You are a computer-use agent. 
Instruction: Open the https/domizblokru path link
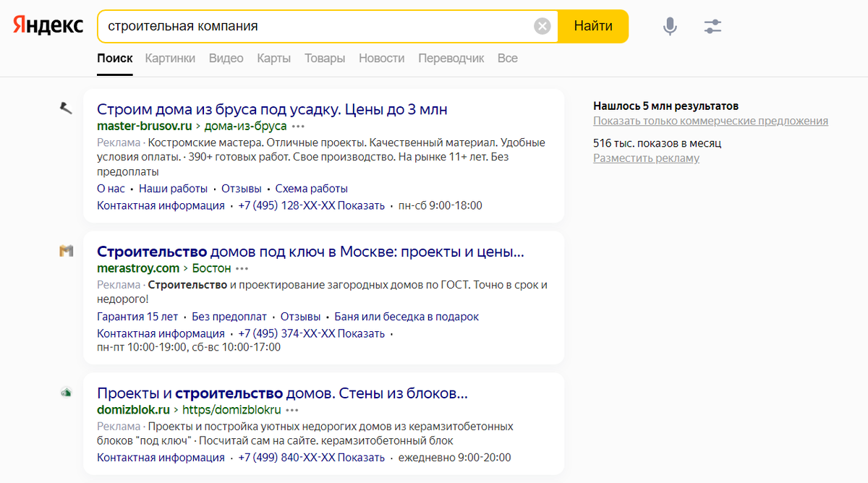pyautogui.click(x=231, y=410)
